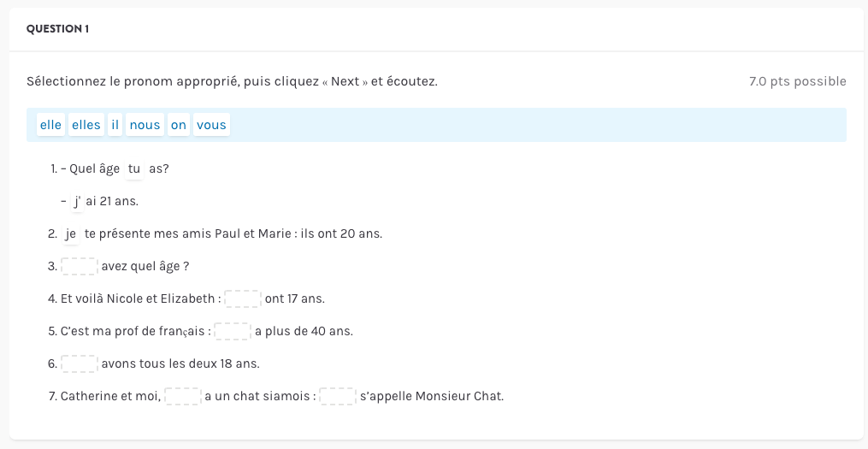Click the blank before 'avons tous les deux'
868x449 pixels.
click(x=80, y=363)
